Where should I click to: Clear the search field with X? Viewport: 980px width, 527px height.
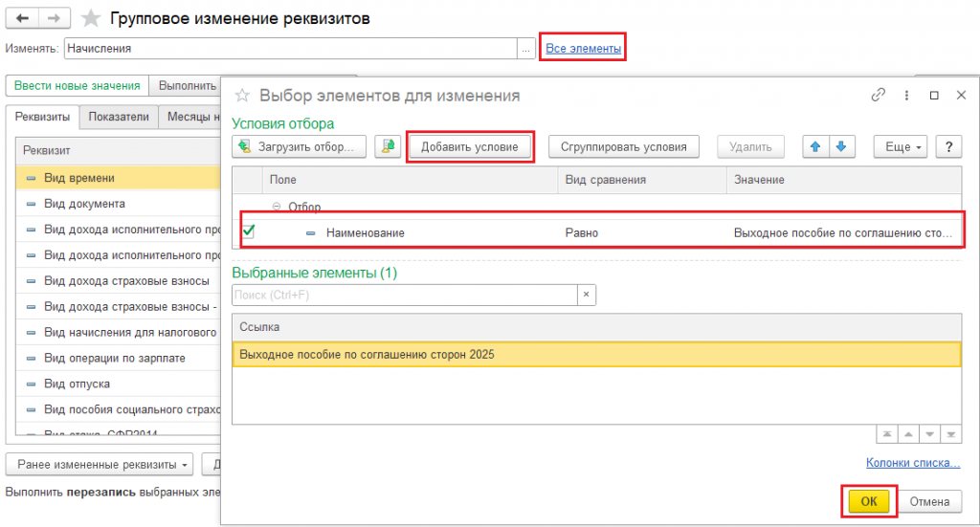click(586, 296)
